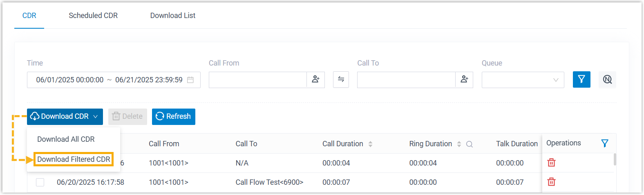Open the Time range calendar picker
The height and width of the screenshot is (195, 644).
[x=190, y=80]
